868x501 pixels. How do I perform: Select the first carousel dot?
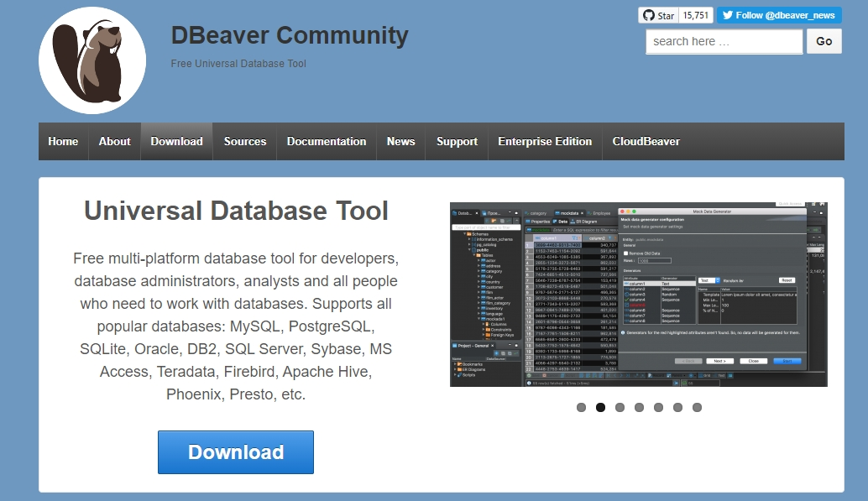[x=581, y=408]
